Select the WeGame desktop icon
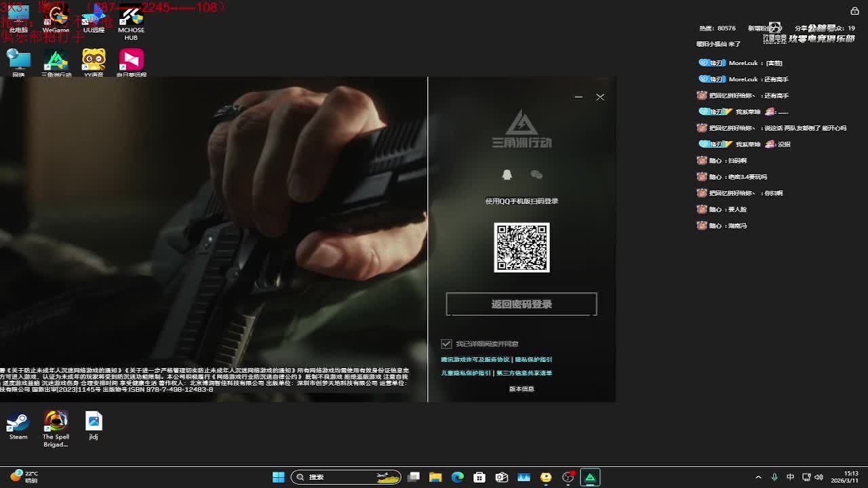The height and width of the screenshot is (488, 868). click(x=56, y=19)
